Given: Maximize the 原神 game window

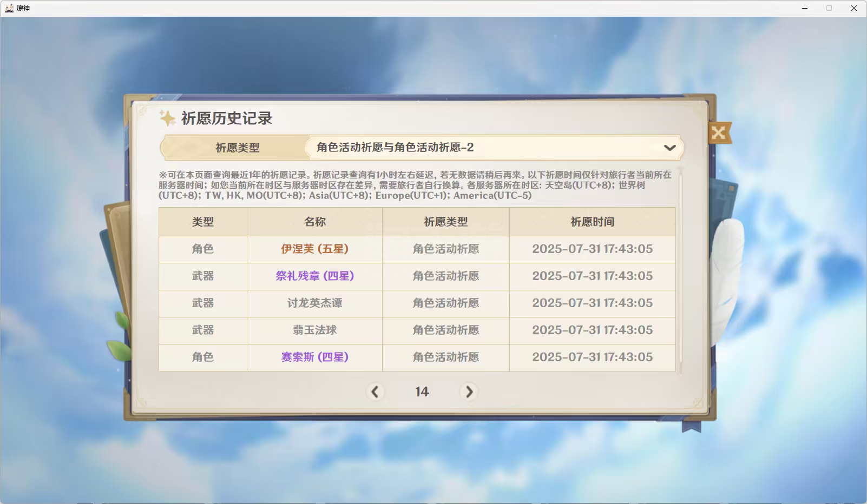Looking at the screenshot, I should [x=829, y=8].
